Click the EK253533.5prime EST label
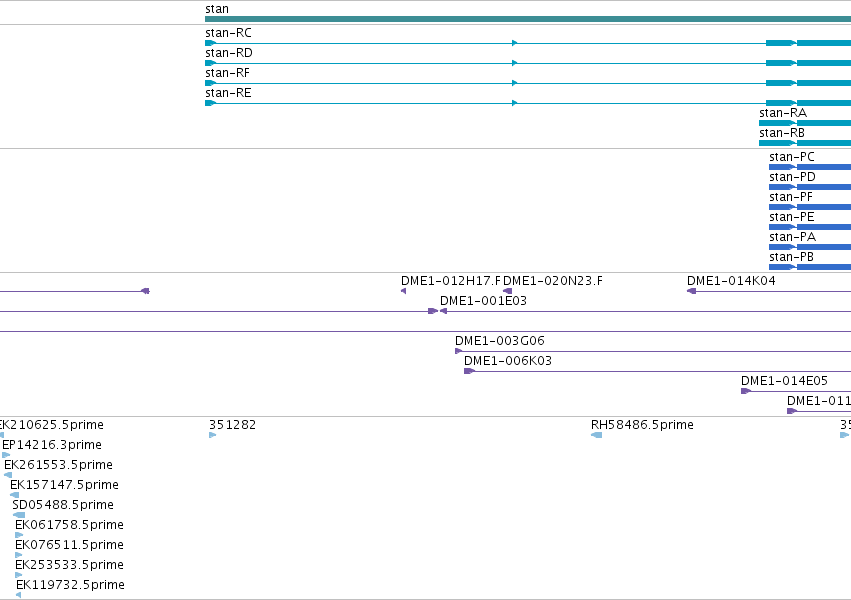Image resolution: width=851 pixels, height=600 pixels. point(69,565)
